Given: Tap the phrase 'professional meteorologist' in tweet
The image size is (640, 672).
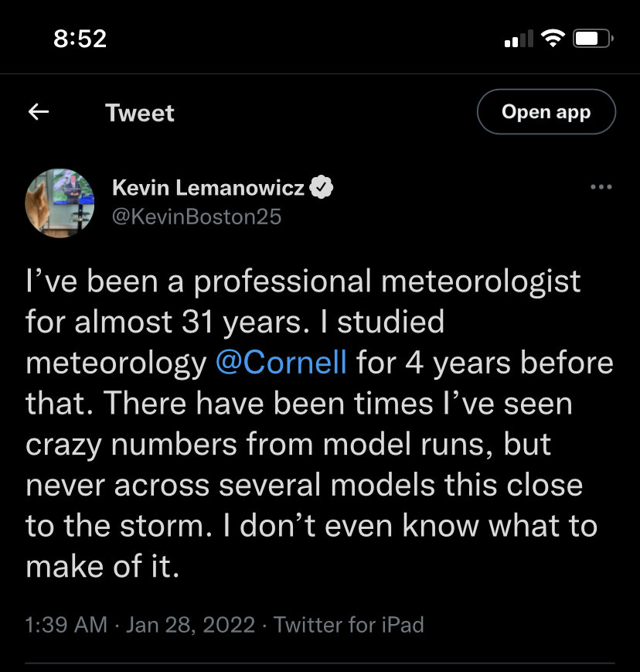Looking at the screenshot, I should click(x=387, y=282).
